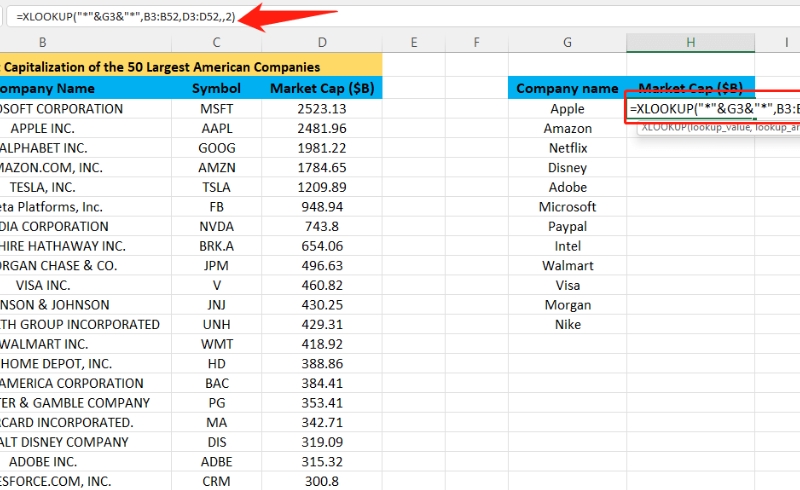
Task: Select the JNJ symbol cell
Action: (x=216, y=305)
